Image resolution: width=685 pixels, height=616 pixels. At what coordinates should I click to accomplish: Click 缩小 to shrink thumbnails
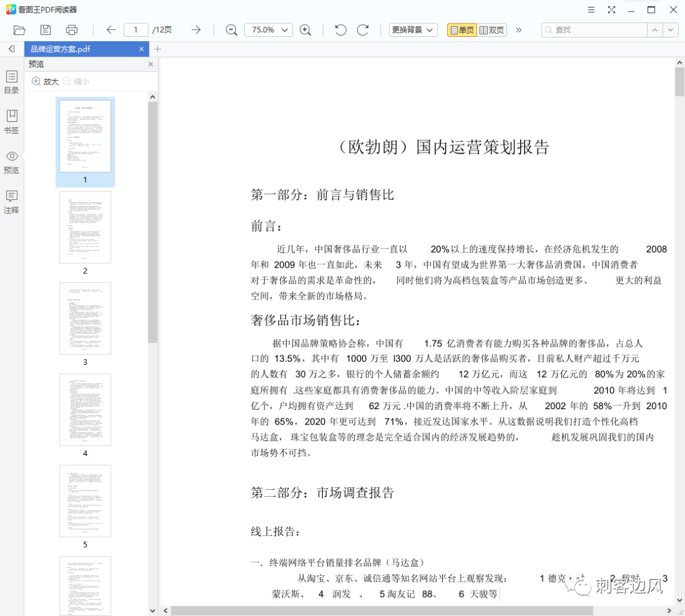pos(76,81)
